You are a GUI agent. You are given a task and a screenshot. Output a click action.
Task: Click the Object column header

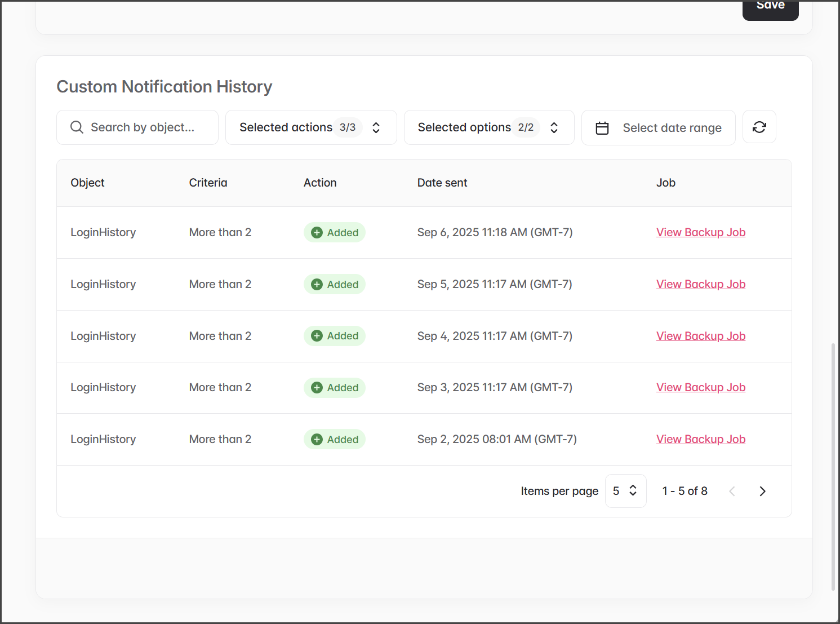coord(87,183)
